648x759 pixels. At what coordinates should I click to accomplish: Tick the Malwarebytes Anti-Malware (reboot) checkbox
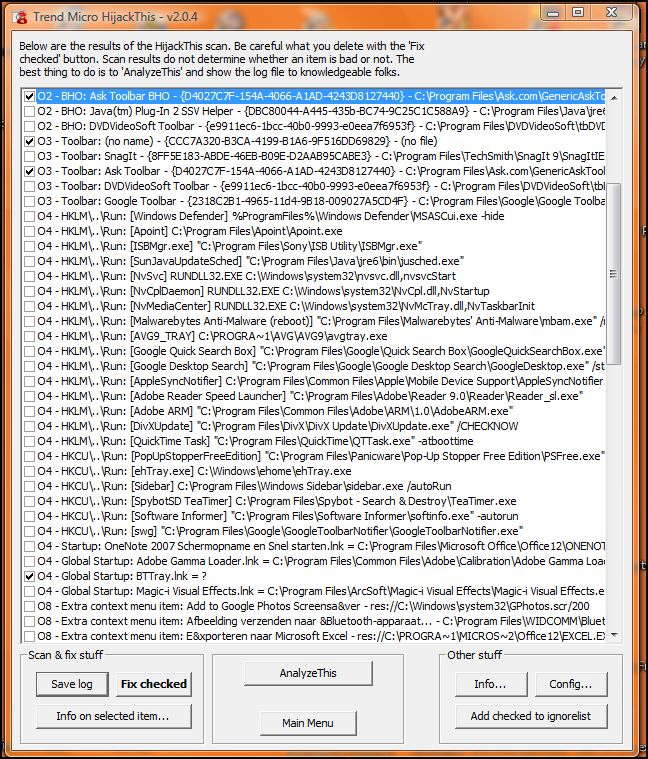pos(30,321)
